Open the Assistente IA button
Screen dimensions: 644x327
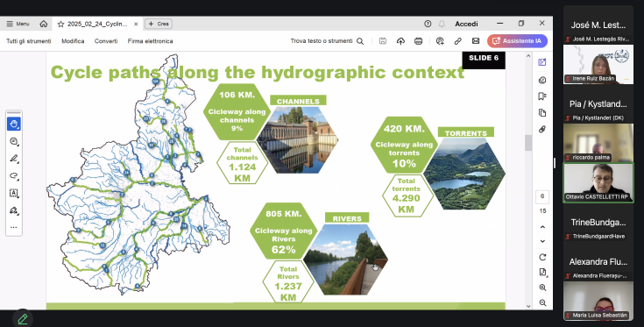click(x=517, y=41)
